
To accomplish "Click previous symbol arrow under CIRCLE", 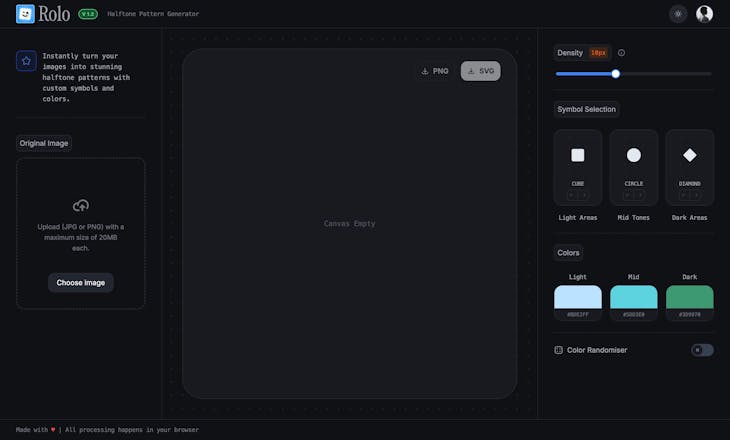I will pyautogui.click(x=628, y=196).
